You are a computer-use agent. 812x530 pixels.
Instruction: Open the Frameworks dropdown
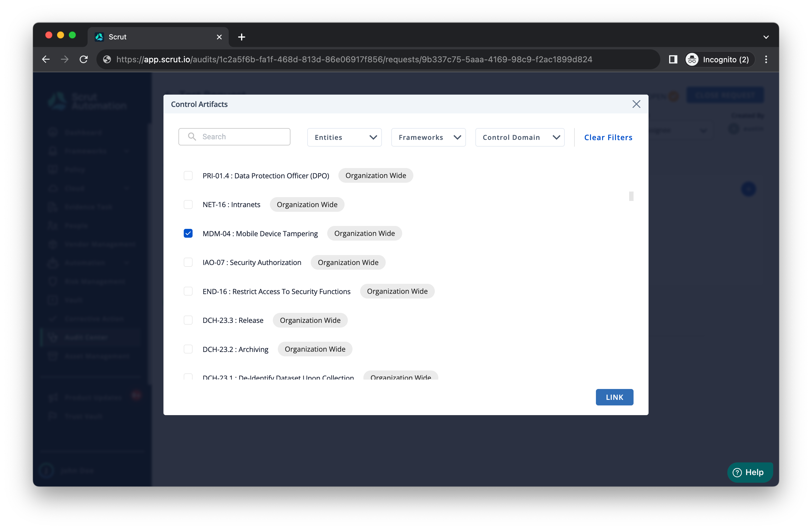(x=428, y=137)
